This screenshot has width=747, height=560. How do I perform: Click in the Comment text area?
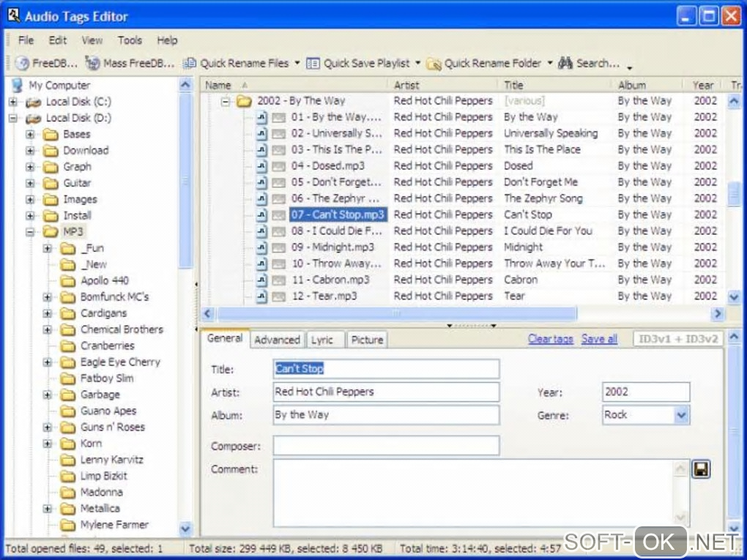[x=474, y=493]
